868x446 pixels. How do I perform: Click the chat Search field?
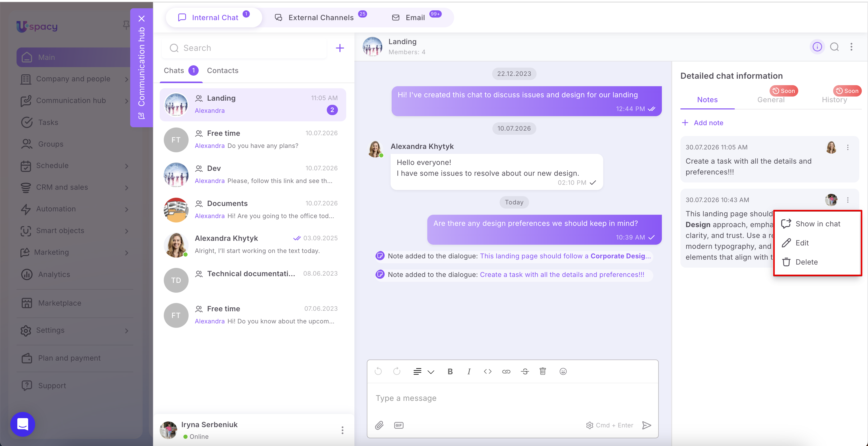(244, 48)
